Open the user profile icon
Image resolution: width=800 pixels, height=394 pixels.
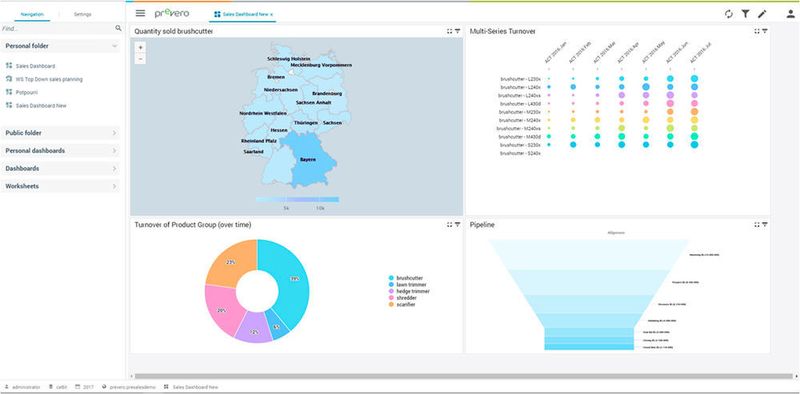[790, 14]
